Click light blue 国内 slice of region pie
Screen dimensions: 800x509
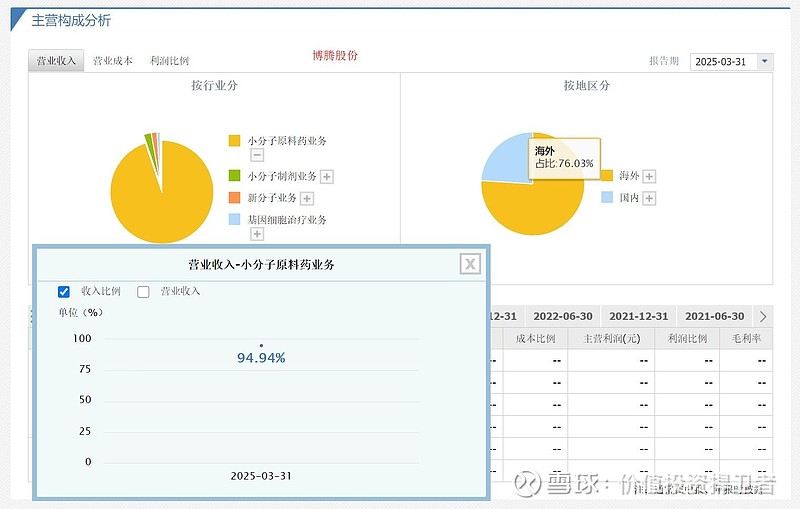[505, 158]
